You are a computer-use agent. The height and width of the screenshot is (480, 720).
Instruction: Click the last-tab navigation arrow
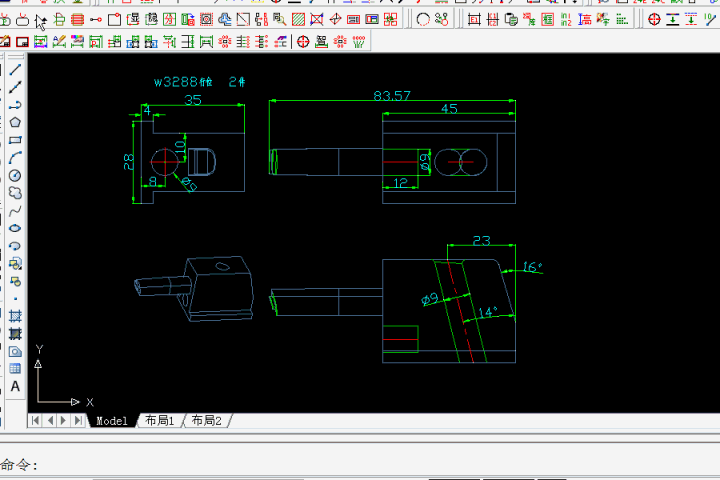pos(79,421)
